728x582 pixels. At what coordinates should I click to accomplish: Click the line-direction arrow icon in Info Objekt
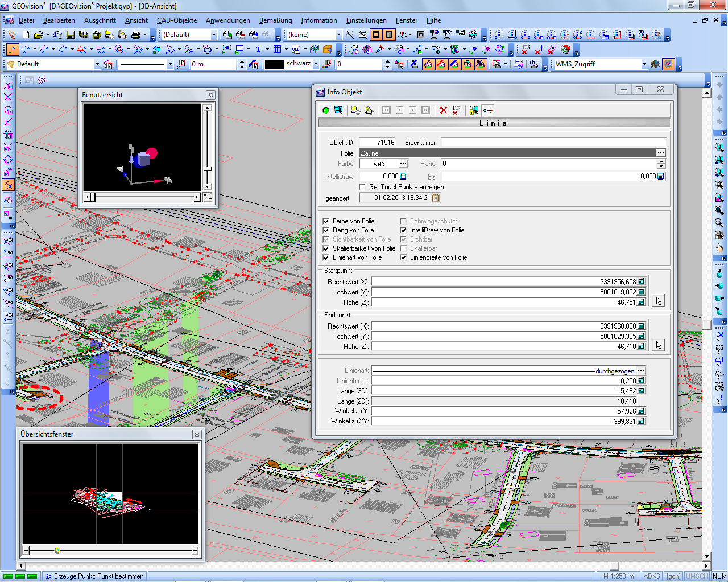click(x=488, y=110)
